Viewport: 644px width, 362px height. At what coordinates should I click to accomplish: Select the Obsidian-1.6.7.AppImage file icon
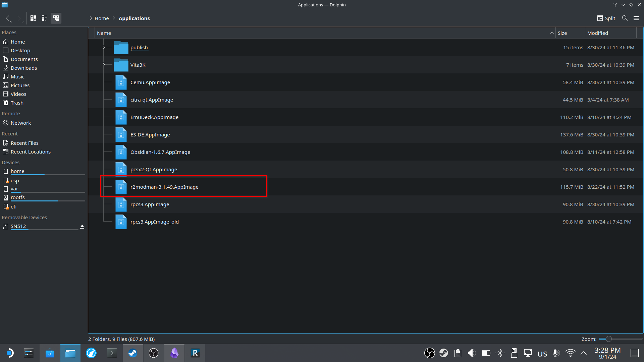point(121,152)
